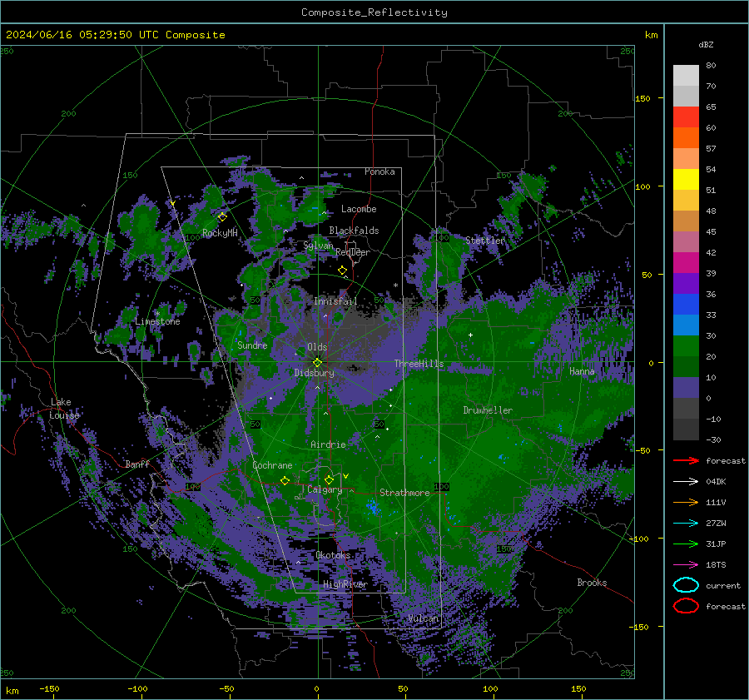Click the Okotoks city label
The height and width of the screenshot is (700, 749).
tap(333, 555)
